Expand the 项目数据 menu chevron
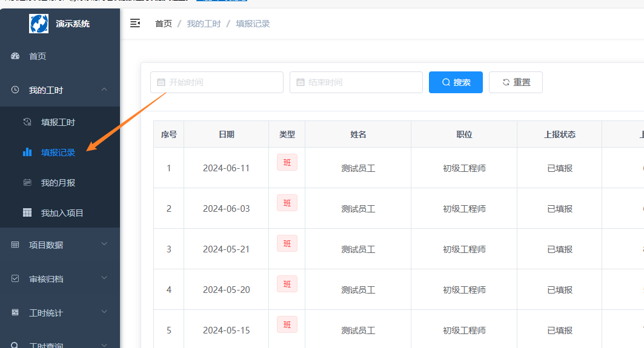 click(104, 244)
